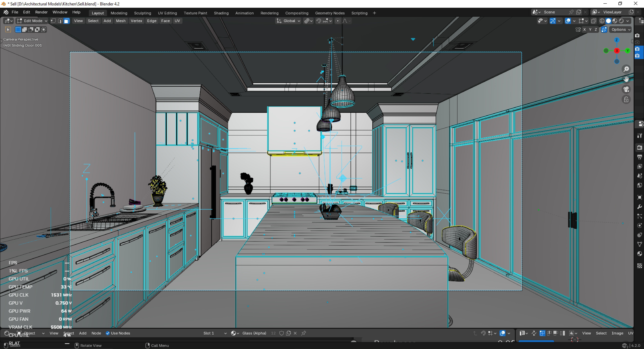Viewport: 644px width, 349px height.
Task: Toggle Y-axis mesh mirror
Action: point(590,29)
